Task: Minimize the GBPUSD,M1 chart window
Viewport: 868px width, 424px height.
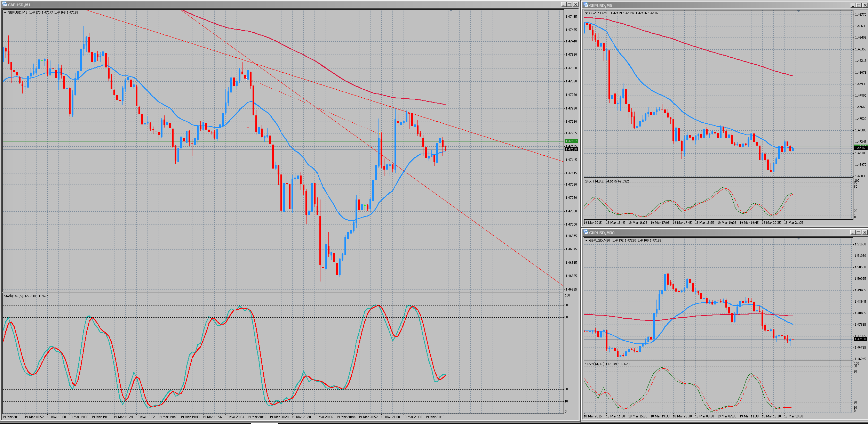Action: pos(564,5)
